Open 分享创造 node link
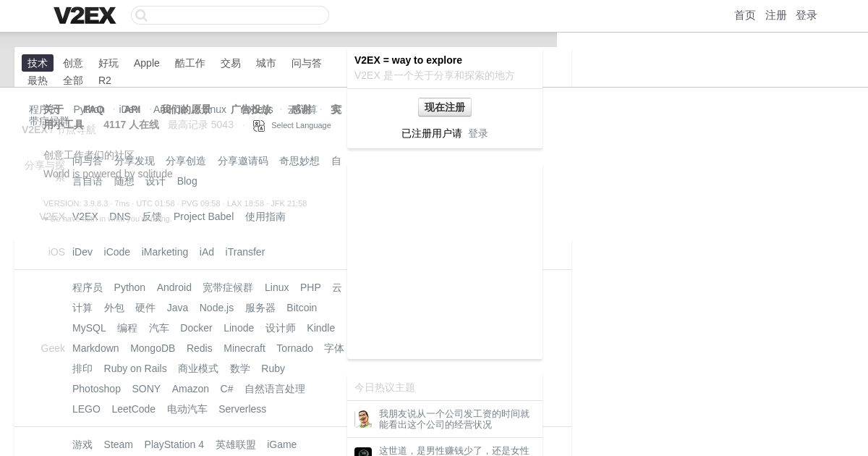 pos(186,161)
